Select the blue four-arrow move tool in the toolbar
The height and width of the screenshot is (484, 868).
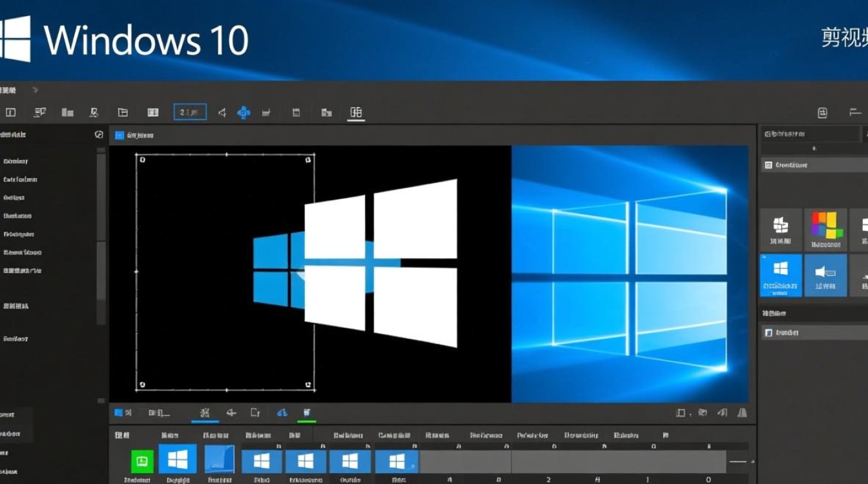[243, 112]
